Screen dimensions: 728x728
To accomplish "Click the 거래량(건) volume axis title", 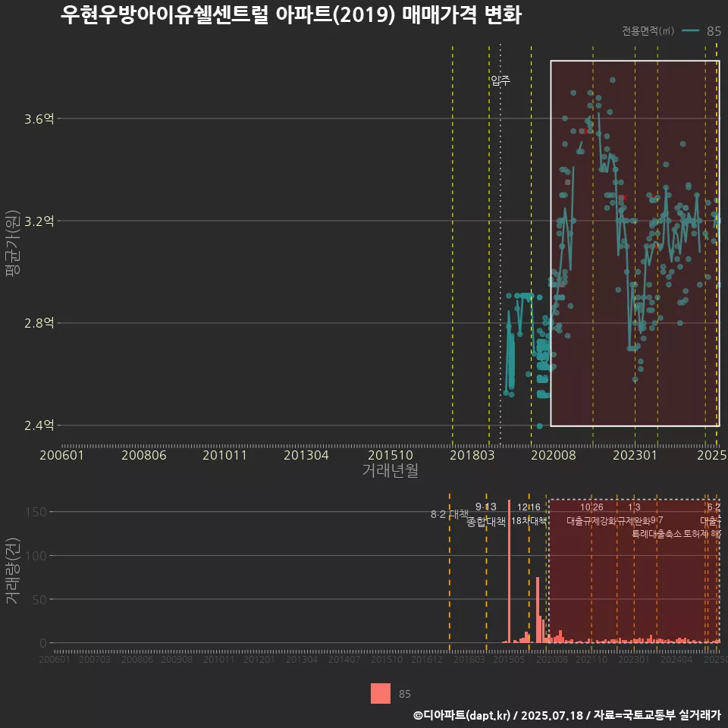I will [x=13, y=570].
